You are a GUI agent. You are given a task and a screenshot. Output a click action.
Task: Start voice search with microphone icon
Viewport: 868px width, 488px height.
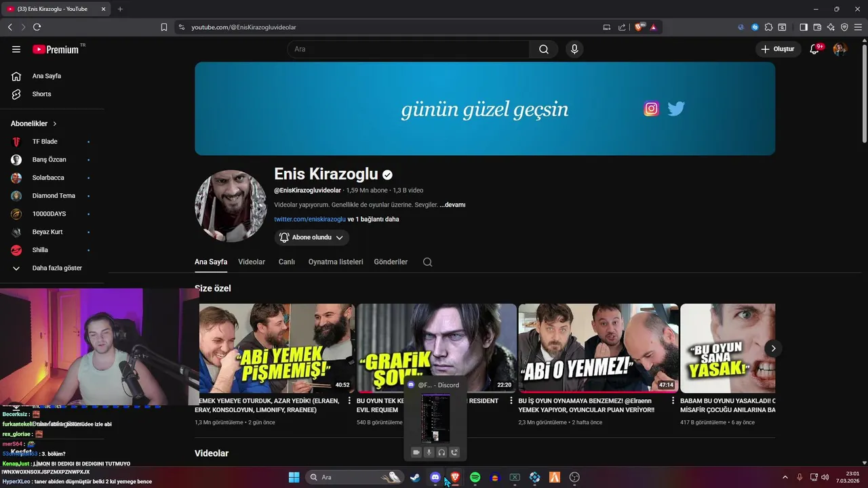tap(574, 49)
